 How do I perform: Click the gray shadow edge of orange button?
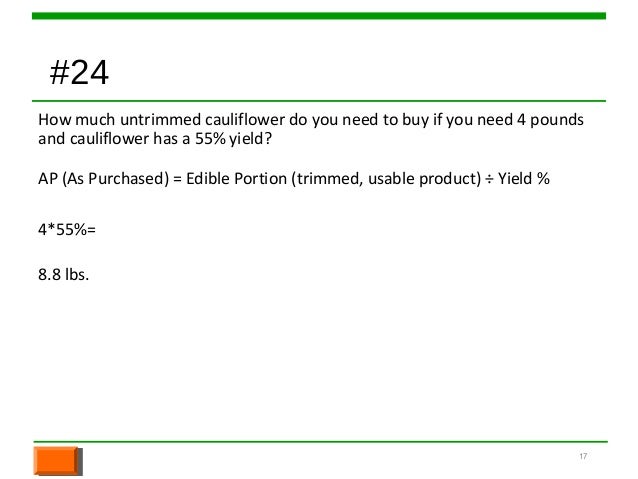point(80,462)
